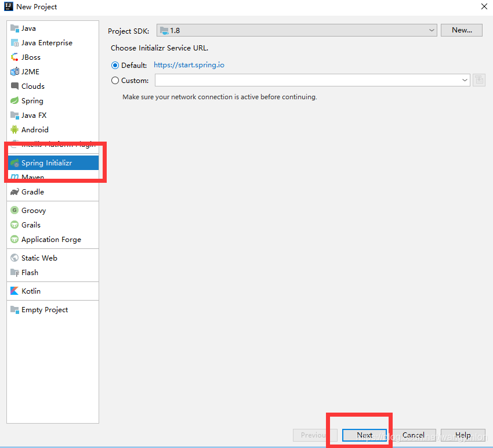The height and width of the screenshot is (448, 493).
Task: Click the Clouds speech-bubble icon
Action: pyautogui.click(x=14, y=86)
